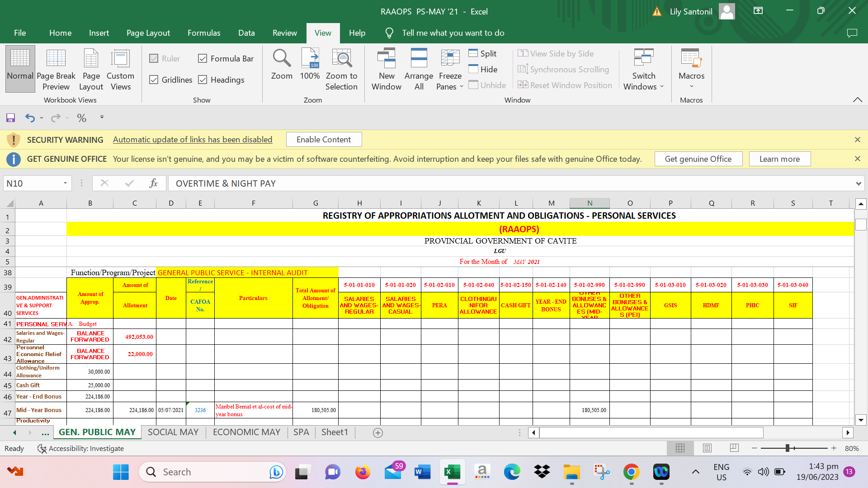Select Zoom to Selection icon
Screen dimensions: 868x488
pos(341,59)
